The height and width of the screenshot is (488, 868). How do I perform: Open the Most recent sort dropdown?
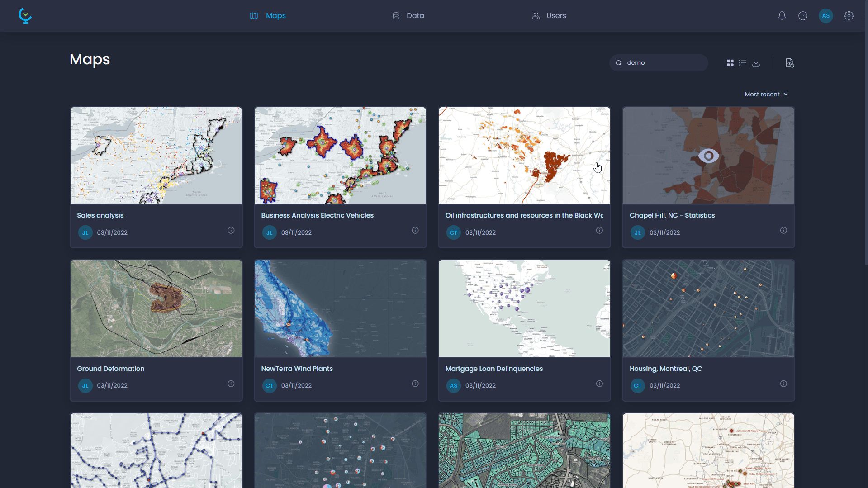766,95
